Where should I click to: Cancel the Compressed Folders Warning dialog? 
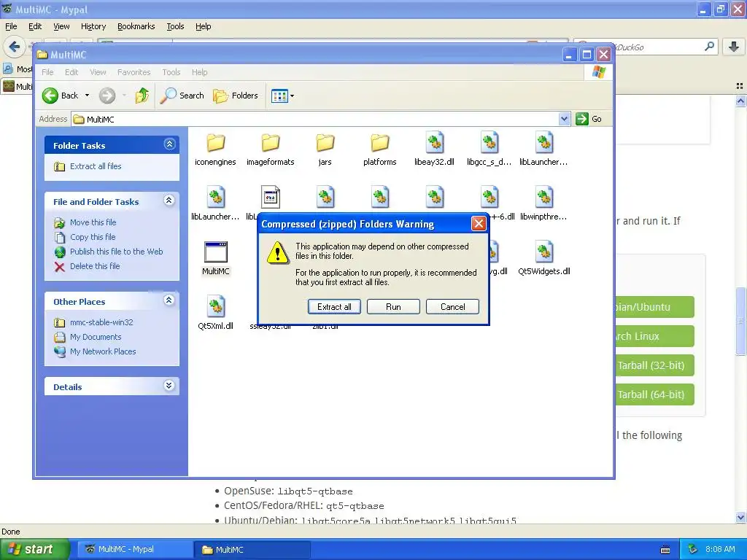point(452,307)
